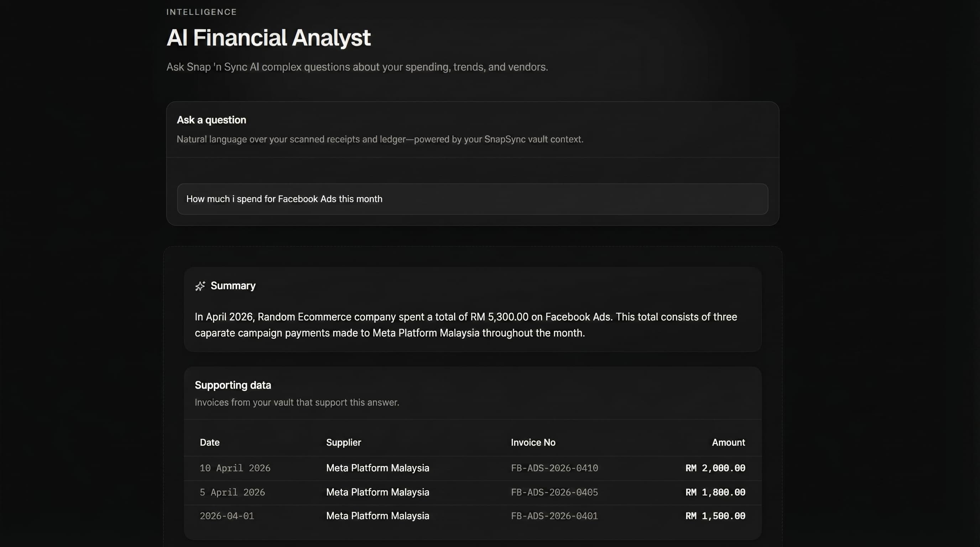Select the question input field
This screenshot has width=980, height=547.
(473, 199)
